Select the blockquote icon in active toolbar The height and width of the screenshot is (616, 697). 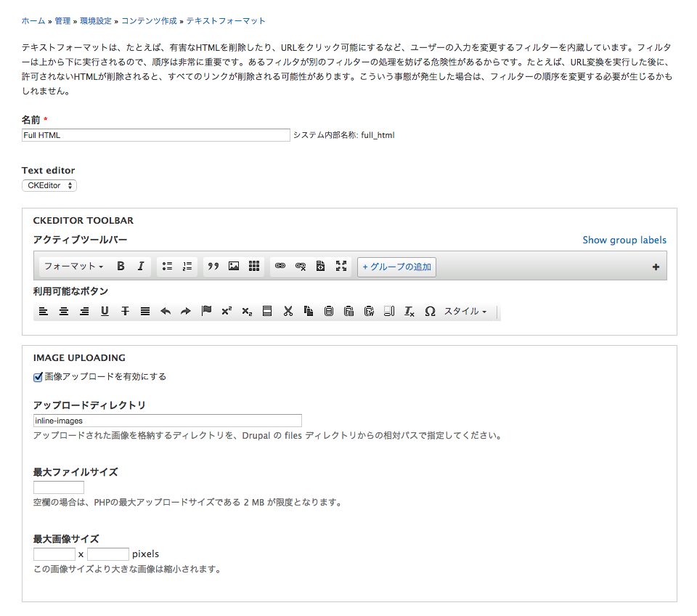[213, 266]
